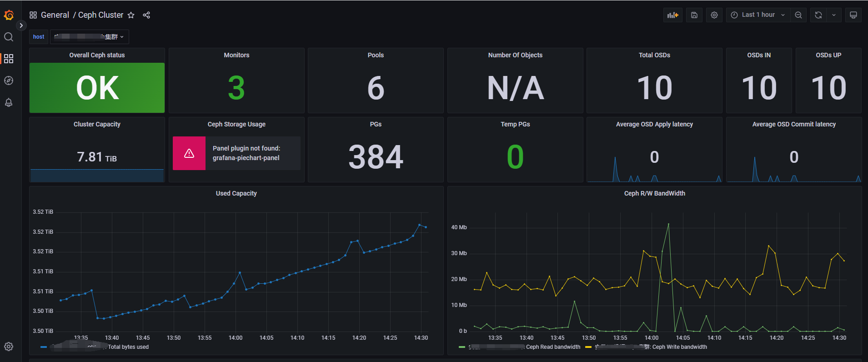Open the refresh interval dropdown arrow
The image size is (868, 362).
click(x=834, y=15)
